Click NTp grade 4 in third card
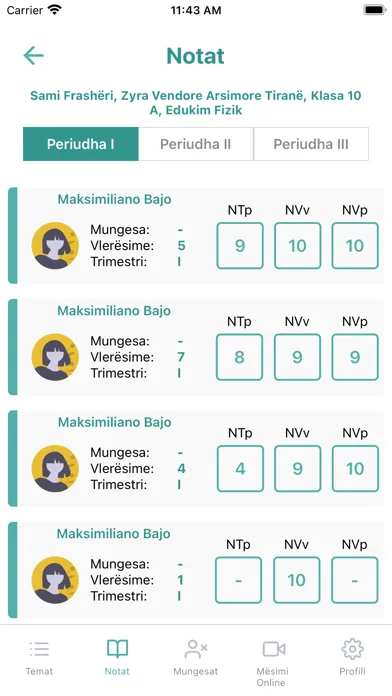This screenshot has height=696, width=392. [x=240, y=469]
